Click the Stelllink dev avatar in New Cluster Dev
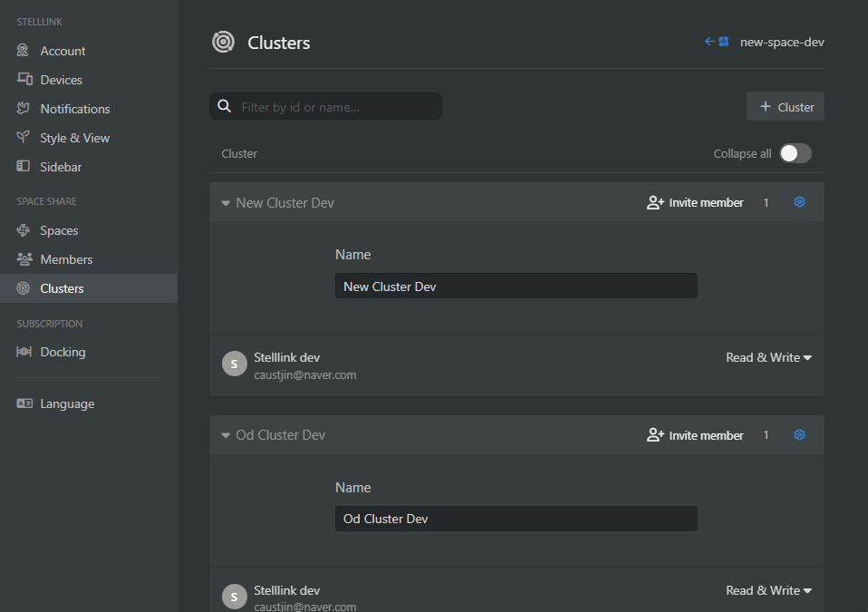Screen dimensions: 868x612 pyautogui.click(x=235, y=364)
